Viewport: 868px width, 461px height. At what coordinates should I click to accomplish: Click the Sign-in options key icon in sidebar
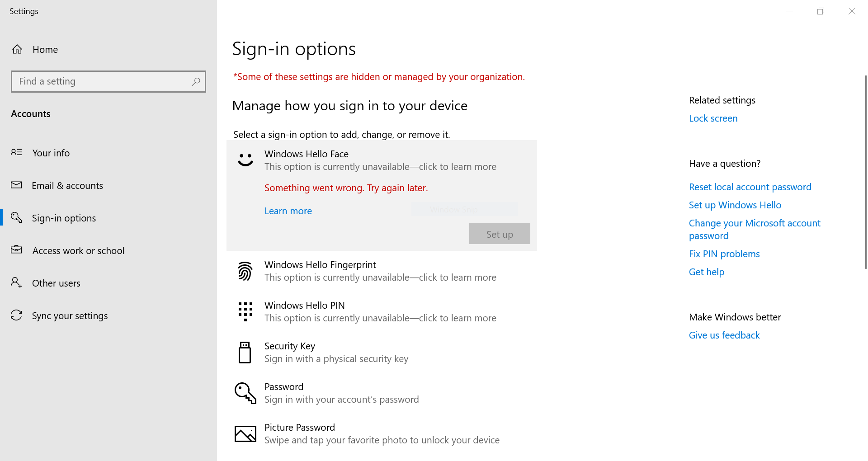[16, 217]
